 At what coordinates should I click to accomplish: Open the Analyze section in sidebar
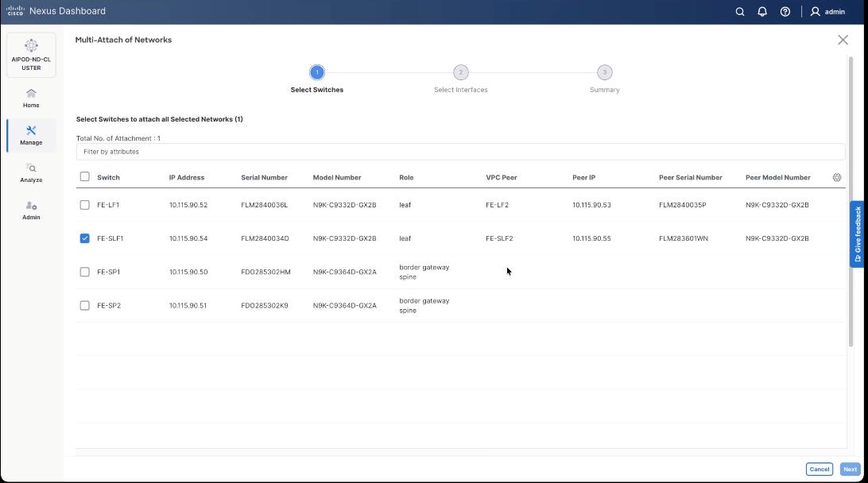click(x=30, y=173)
